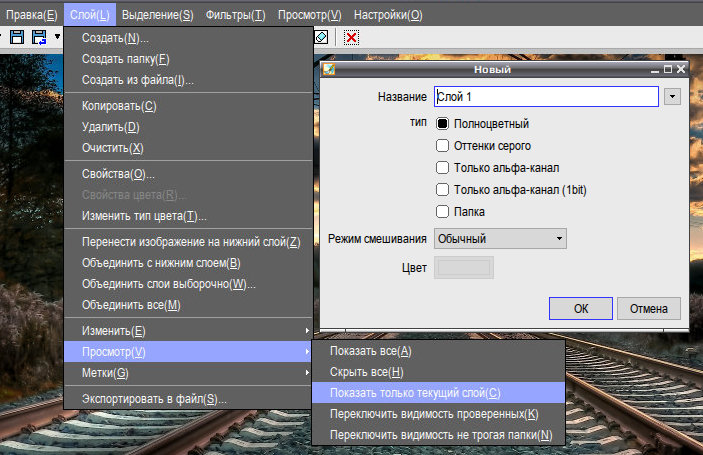Choose Экспортировать в файл(S)...
Image resolution: width=703 pixels, height=455 pixels.
click(188, 399)
